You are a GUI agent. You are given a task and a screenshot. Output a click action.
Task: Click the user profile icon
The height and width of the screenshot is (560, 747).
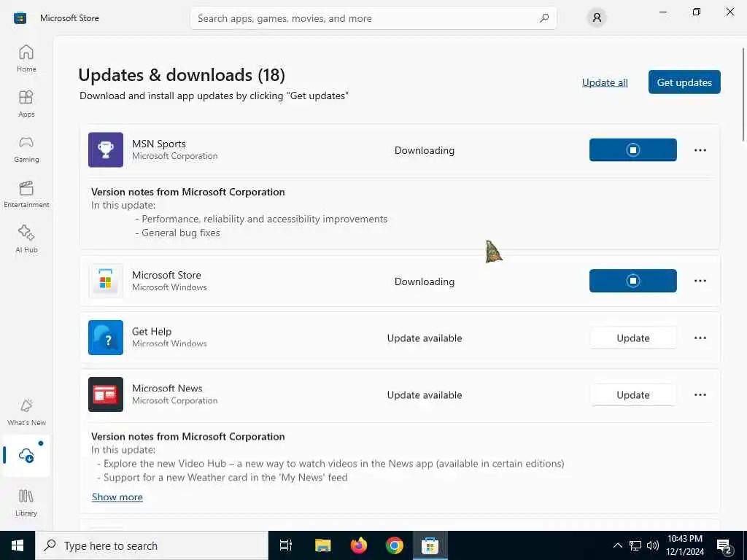(597, 18)
